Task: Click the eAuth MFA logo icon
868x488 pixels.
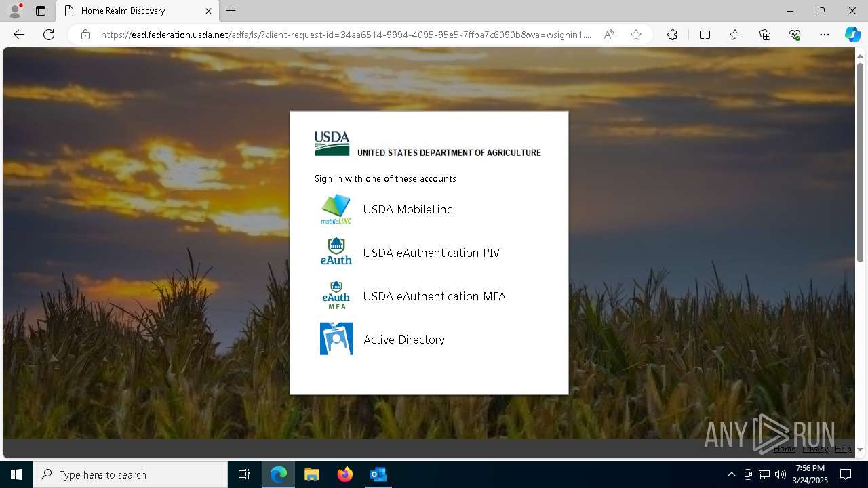Action: 336,296
